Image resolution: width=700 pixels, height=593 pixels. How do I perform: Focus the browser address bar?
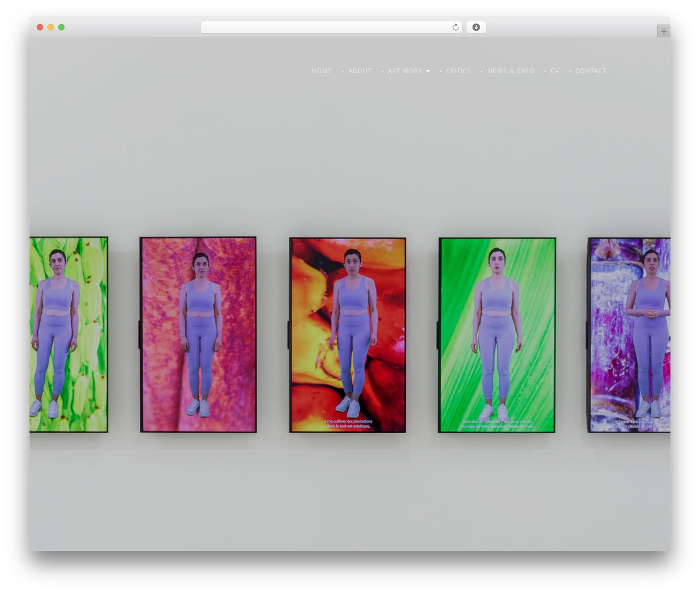tap(331, 27)
